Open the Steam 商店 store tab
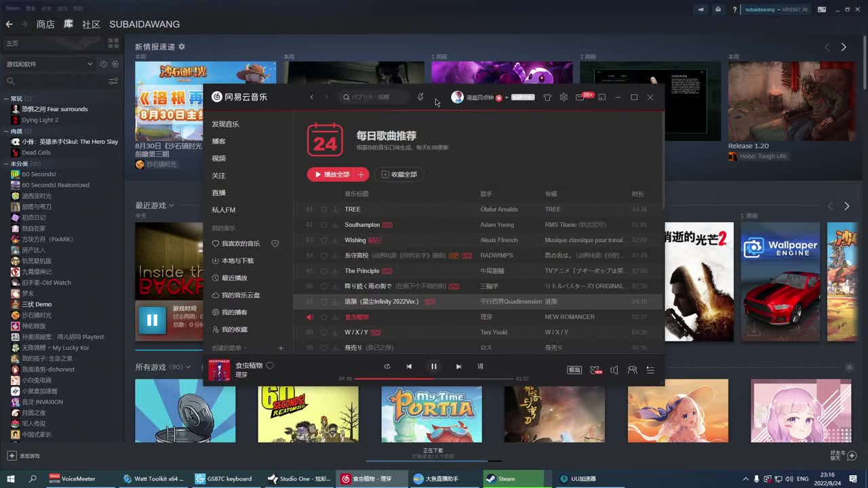The image size is (868, 488). [45, 24]
